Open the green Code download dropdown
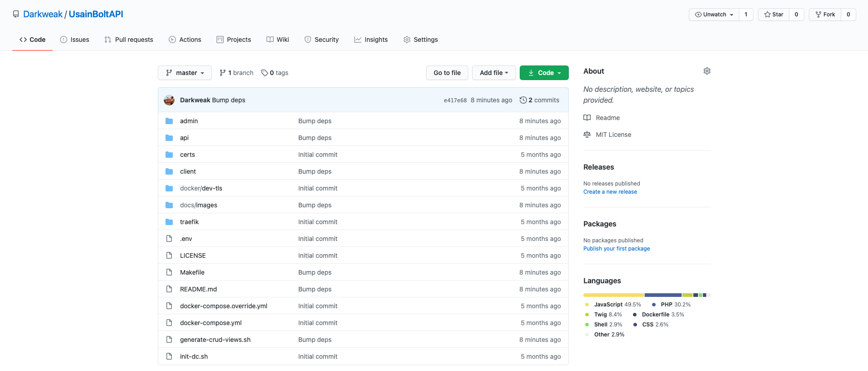This screenshot has width=868, height=371. point(544,73)
